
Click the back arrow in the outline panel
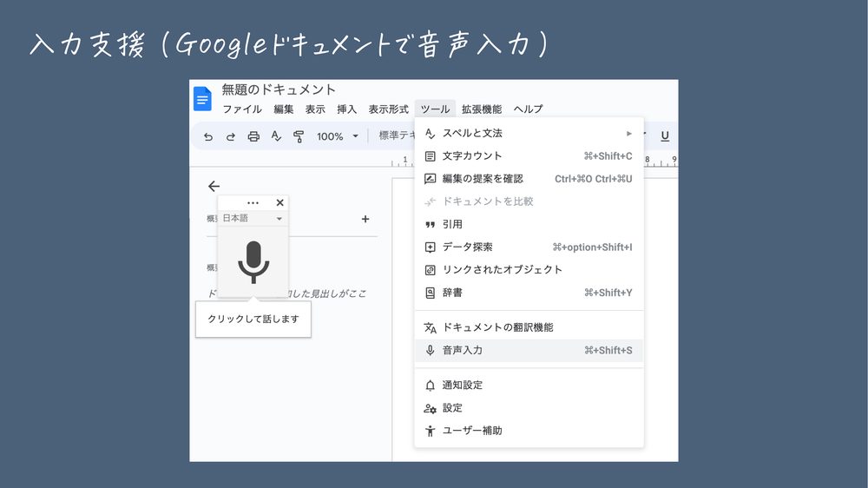pos(214,186)
